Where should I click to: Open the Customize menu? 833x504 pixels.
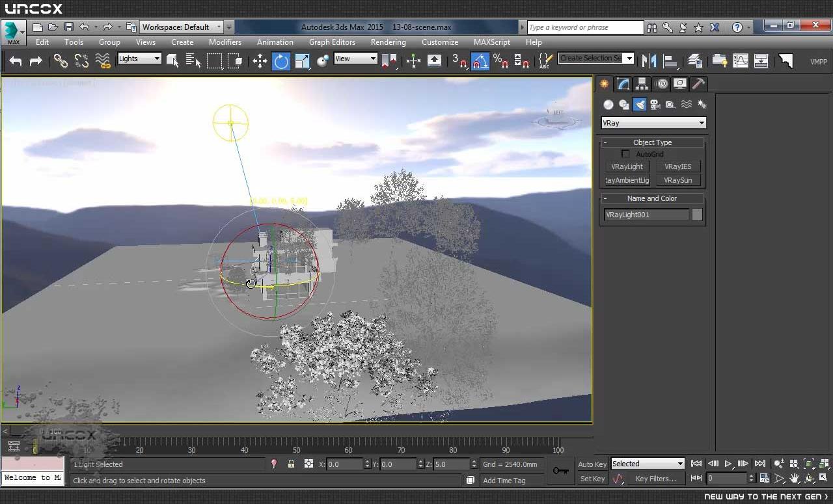tap(440, 42)
